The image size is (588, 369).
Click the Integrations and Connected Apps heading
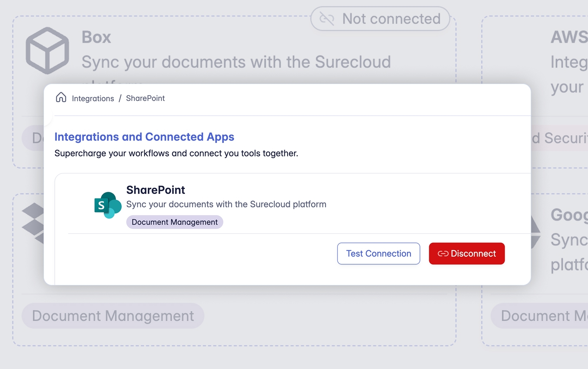click(144, 137)
